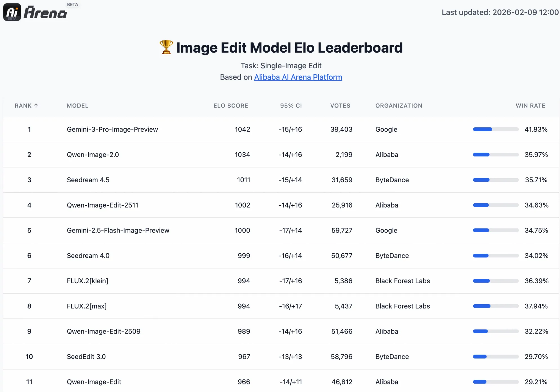
Task: Click the Gemini-2.5-Flash-Image-Preview model name
Action: coord(118,231)
